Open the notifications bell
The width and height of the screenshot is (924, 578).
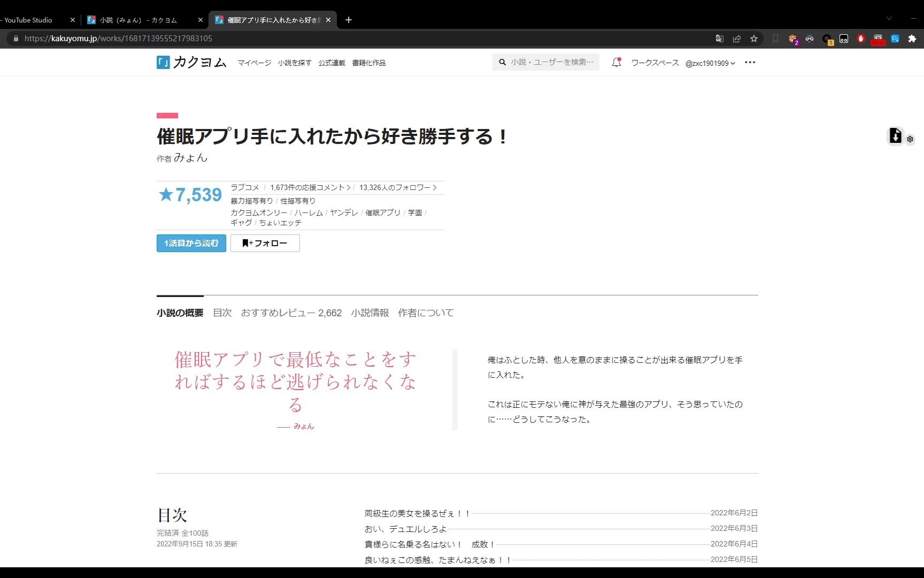point(616,62)
